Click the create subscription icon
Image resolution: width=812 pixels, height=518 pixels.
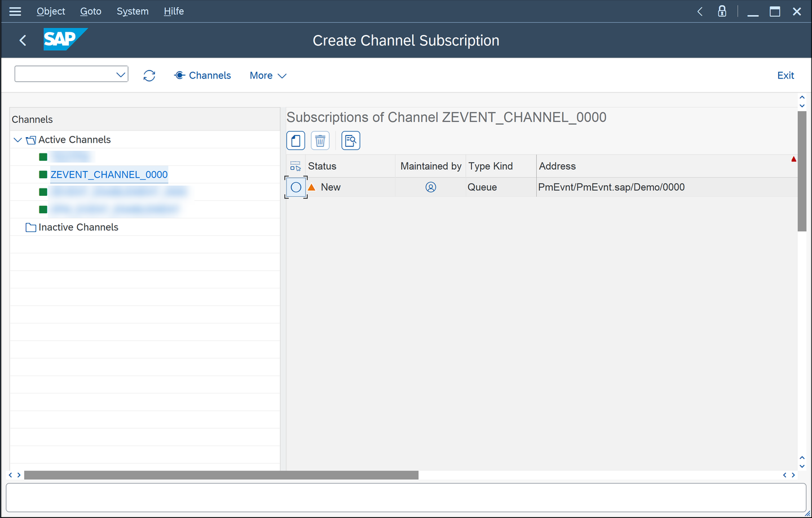tap(296, 141)
